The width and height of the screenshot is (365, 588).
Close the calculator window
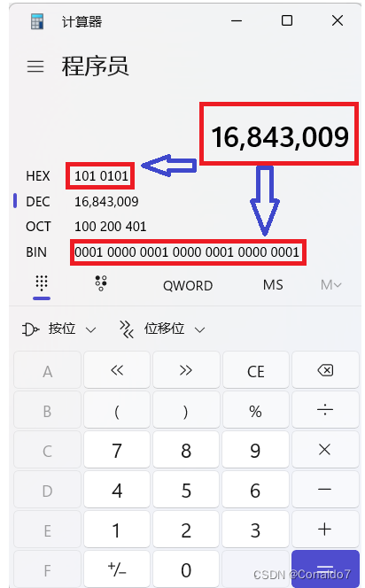coord(338,20)
